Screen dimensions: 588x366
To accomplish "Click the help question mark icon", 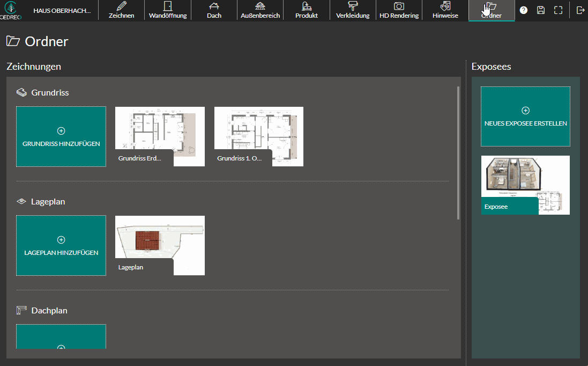I will [524, 10].
